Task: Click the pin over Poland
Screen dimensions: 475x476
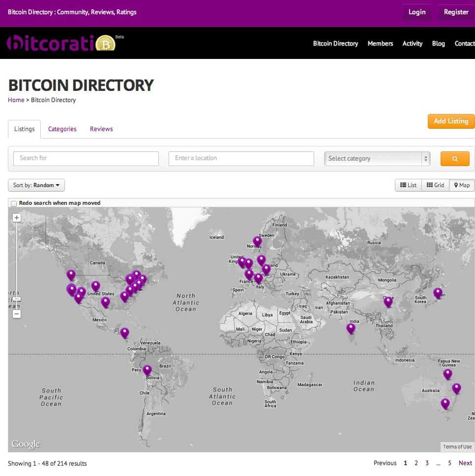Action: (266, 269)
